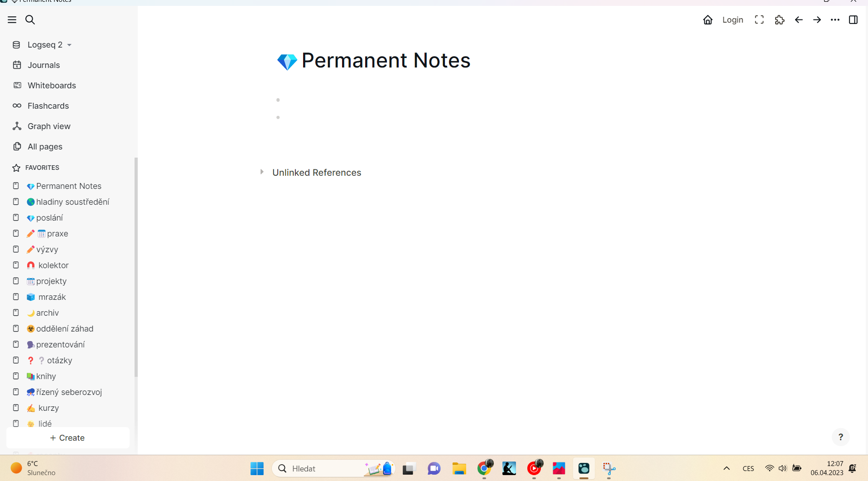
Task: Go to Home via house icon
Action: pyautogui.click(x=708, y=20)
